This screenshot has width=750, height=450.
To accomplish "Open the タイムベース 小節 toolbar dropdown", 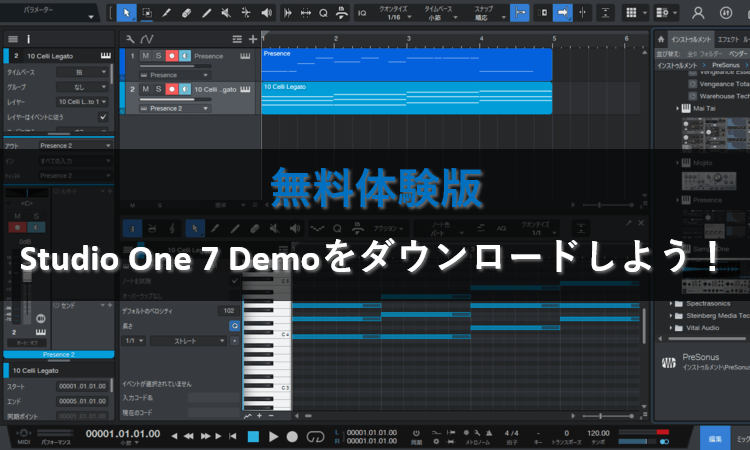I will [x=438, y=13].
